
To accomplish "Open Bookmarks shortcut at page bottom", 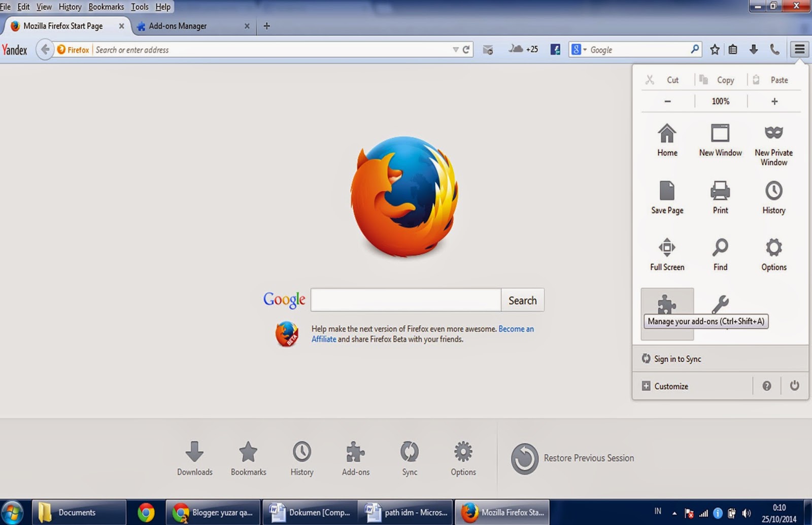I will [248, 459].
